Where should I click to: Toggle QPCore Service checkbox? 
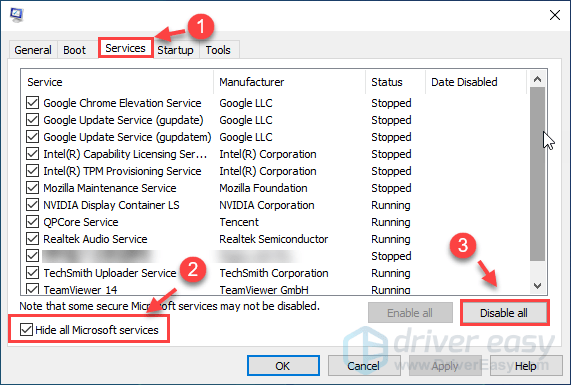click(32, 222)
